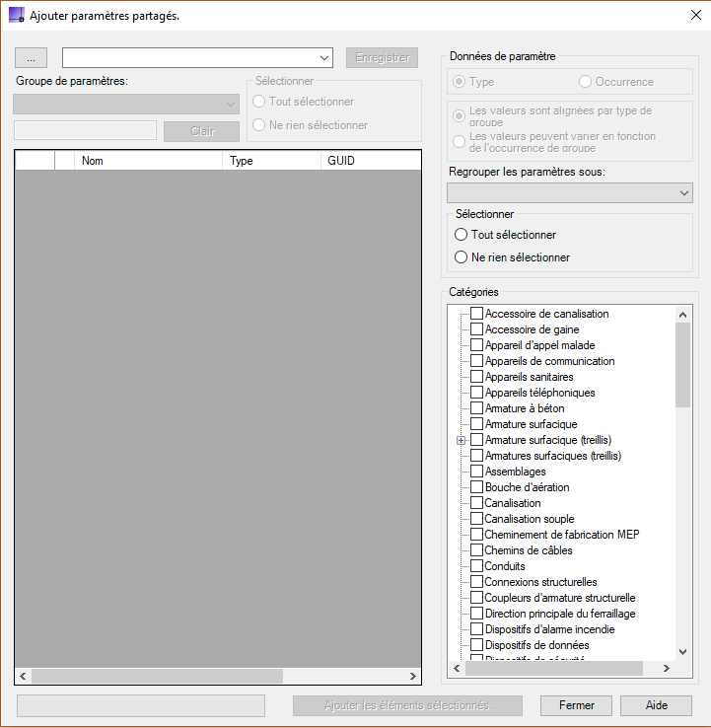The image size is (711, 728).
Task: Check Accessoire de gaine category
Action: pyautogui.click(x=476, y=329)
